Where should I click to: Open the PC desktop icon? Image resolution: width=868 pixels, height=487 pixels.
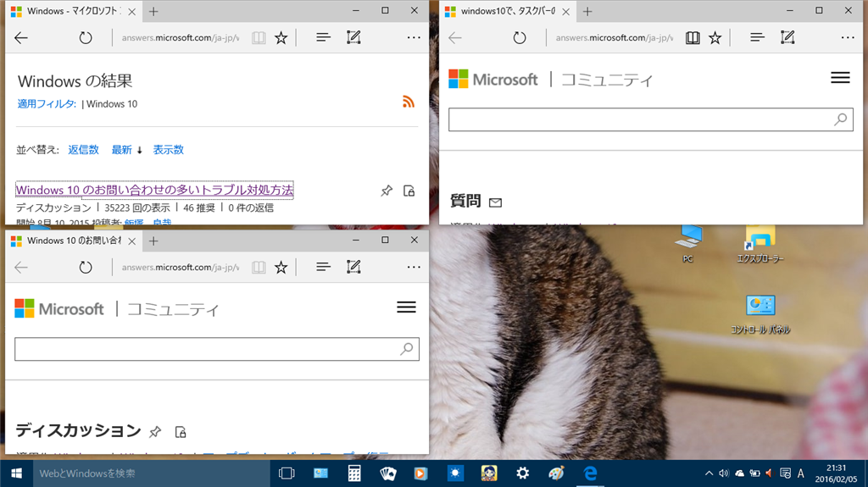pos(688,244)
